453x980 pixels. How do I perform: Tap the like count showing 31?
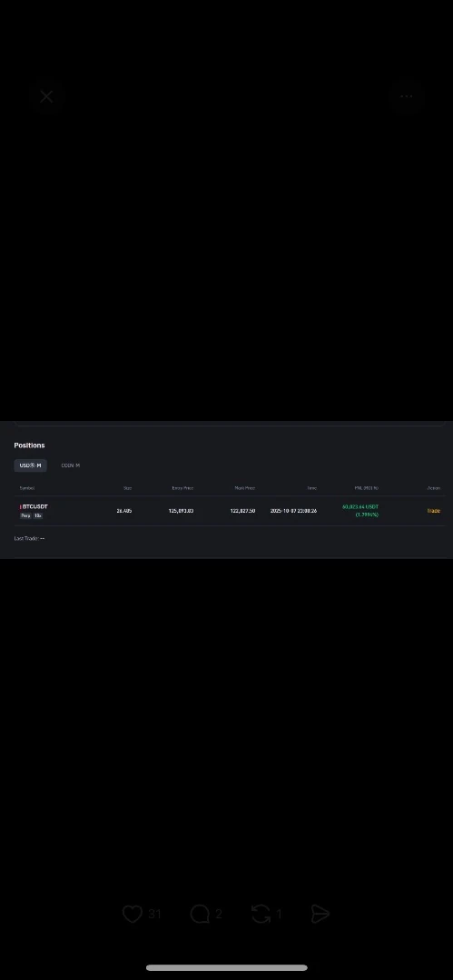pyautogui.click(x=154, y=915)
